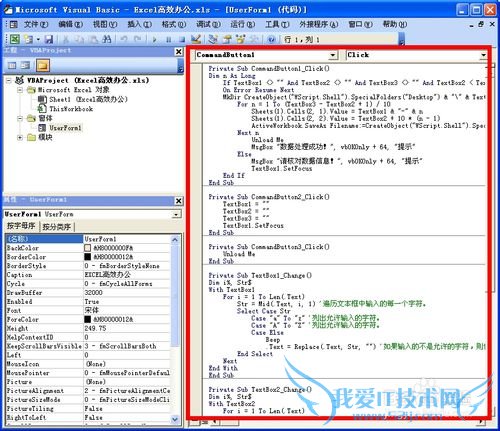Image resolution: width=500 pixels, height=431 pixels.
Task: Click the Run Sub/UserForm play icon
Action: (154, 39)
